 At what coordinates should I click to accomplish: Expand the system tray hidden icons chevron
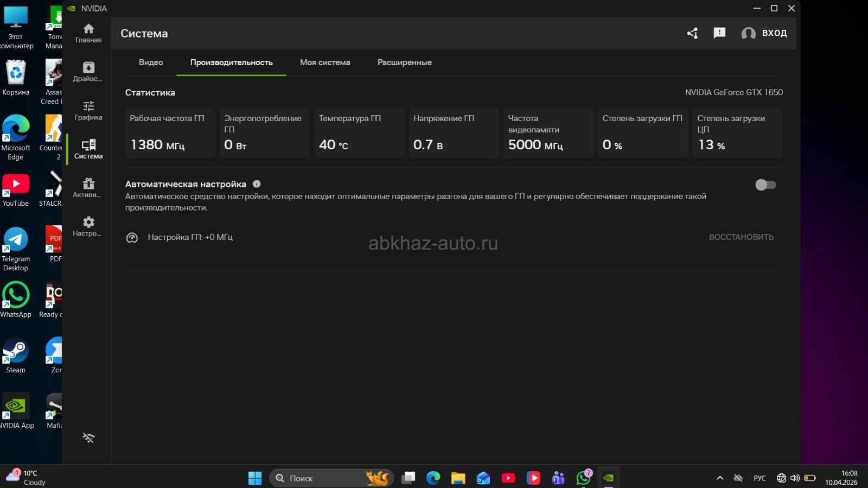pyautogui.click(x=720, y=478)
